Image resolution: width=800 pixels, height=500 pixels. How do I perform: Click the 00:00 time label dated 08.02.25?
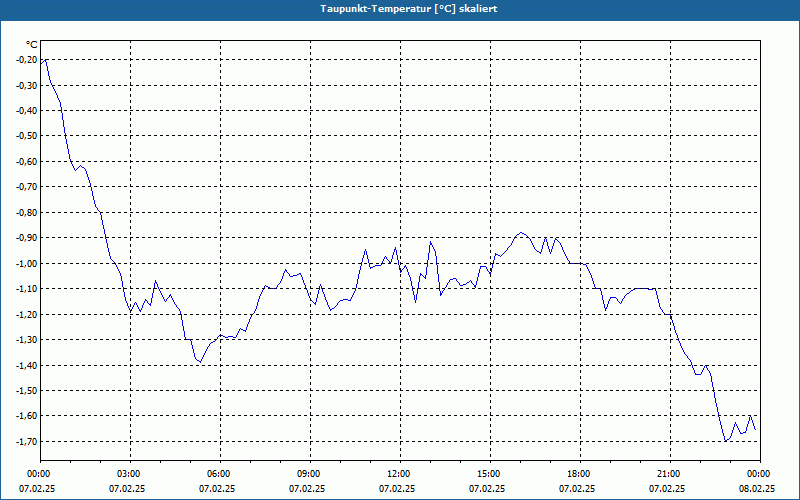(760, 474)
